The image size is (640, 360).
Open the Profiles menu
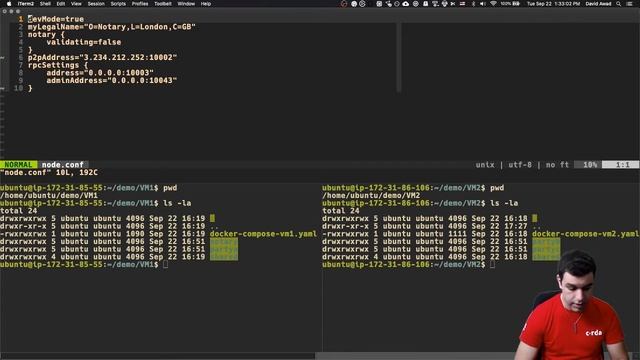pyautogui.click(x=140, y=4)
